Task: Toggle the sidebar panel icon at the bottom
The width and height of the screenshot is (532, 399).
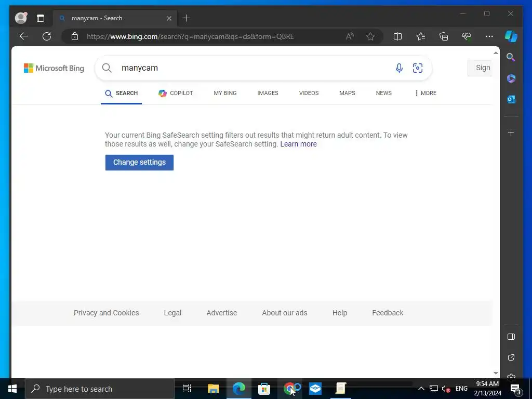Action: tap(511, 337)
